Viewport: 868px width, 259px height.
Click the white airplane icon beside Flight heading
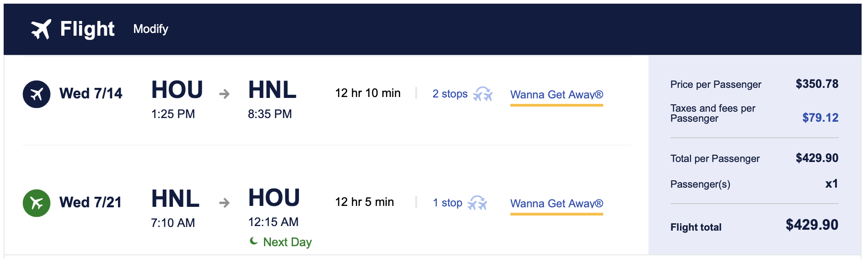coord(41,29)
